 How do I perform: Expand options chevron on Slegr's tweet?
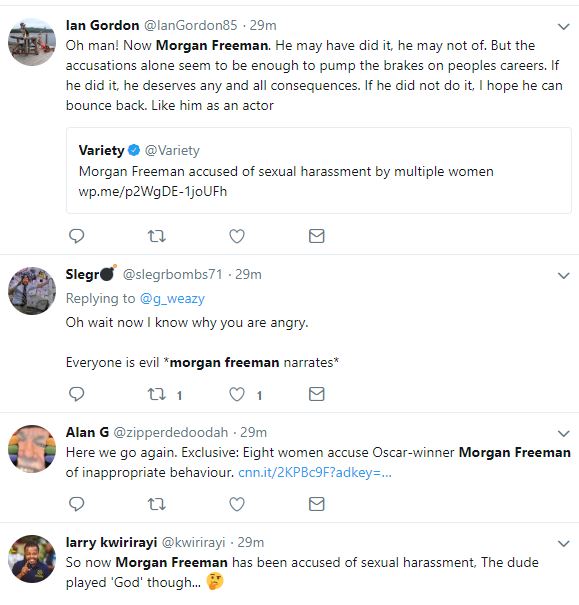pyautogui.click(x=564, y=275)
